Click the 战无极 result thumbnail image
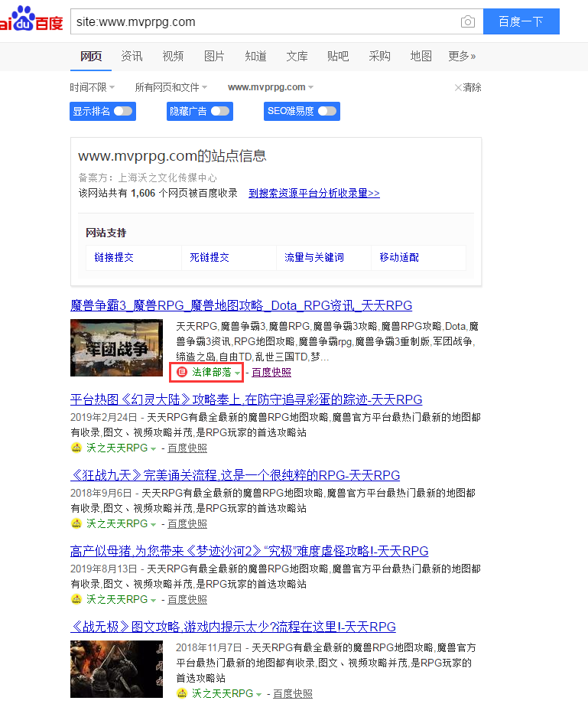The height and width of the screenshot is (704, 588). click(x=117, y=669)
